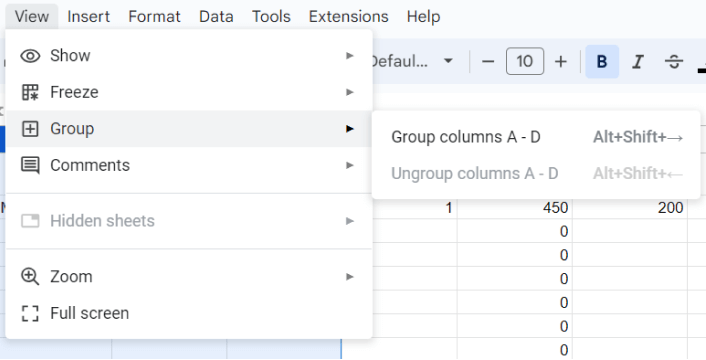The height and width of the screenshot is (360, 706).
Task: Toggle Bold formatting
Action: 602,62
